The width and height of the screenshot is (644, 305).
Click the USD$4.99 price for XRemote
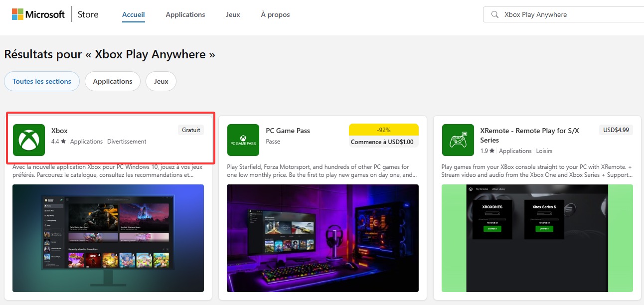coord(616,130)
